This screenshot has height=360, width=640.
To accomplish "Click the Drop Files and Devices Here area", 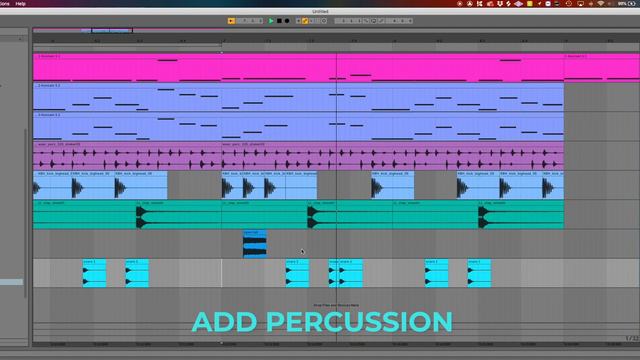I will tap(336, 305).
